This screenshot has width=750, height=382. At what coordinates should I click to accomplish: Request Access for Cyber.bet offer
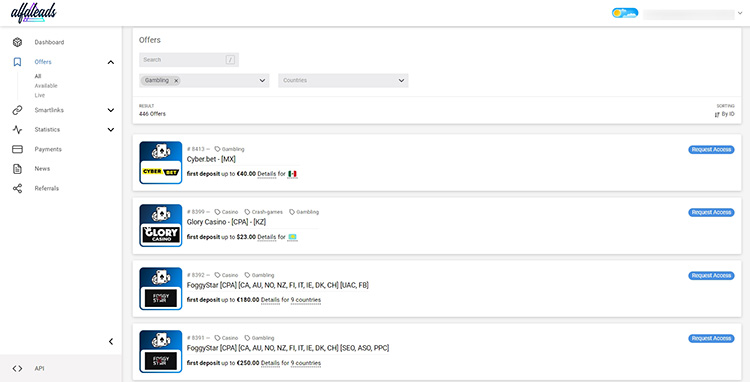pos(711,150)
